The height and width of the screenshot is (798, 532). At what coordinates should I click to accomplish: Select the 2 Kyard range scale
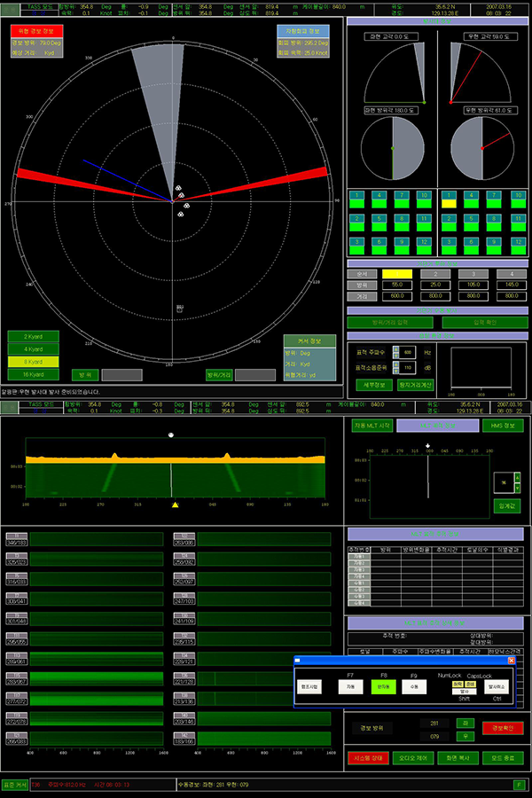pyautogui.click(x=32, y=336)
